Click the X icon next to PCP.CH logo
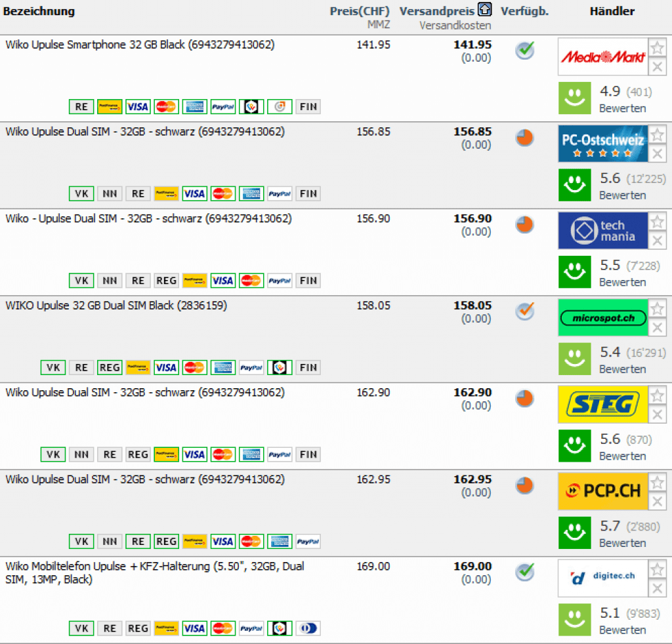 [657, 502]
